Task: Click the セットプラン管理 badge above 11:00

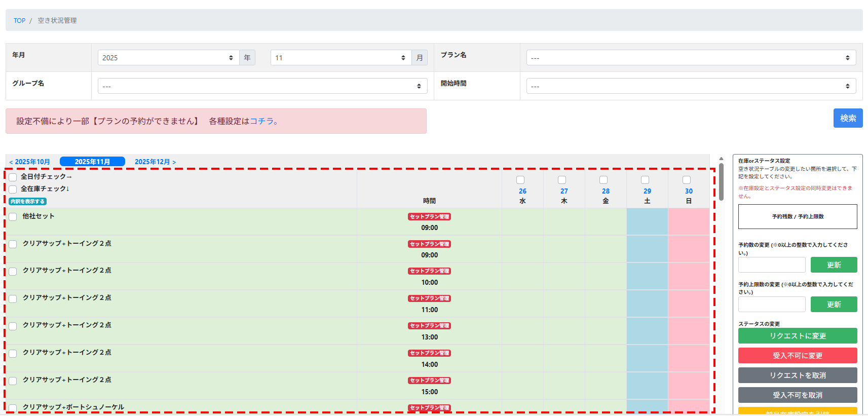Action: 429,298
